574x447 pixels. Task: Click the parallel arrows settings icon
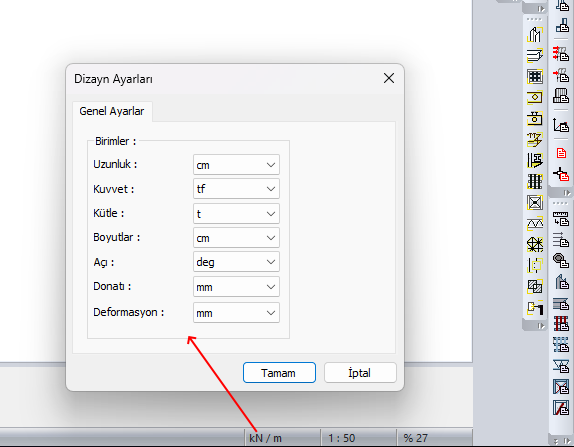[561, 239]
